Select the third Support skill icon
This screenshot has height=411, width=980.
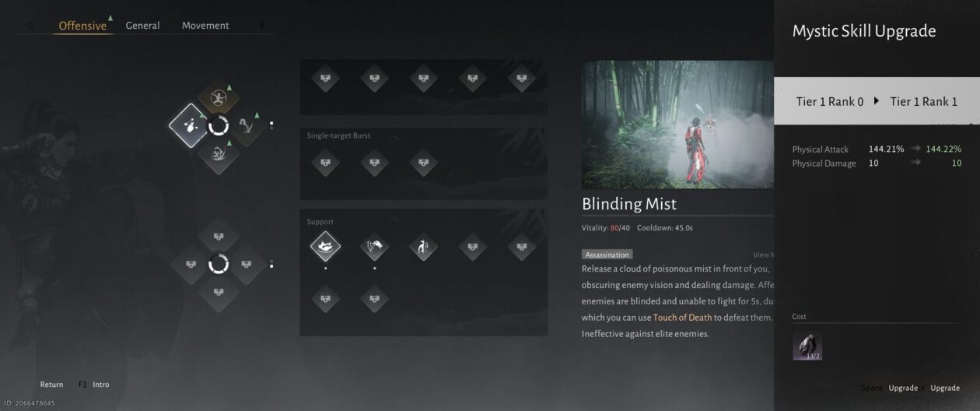coord(423,248)
